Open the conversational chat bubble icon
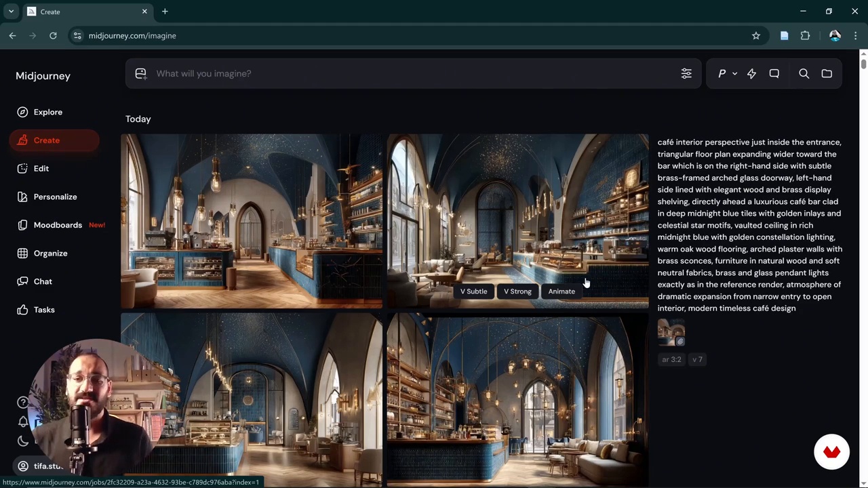Image resolution: width=868 pixels, height=488 pixels. click(774, 73)
